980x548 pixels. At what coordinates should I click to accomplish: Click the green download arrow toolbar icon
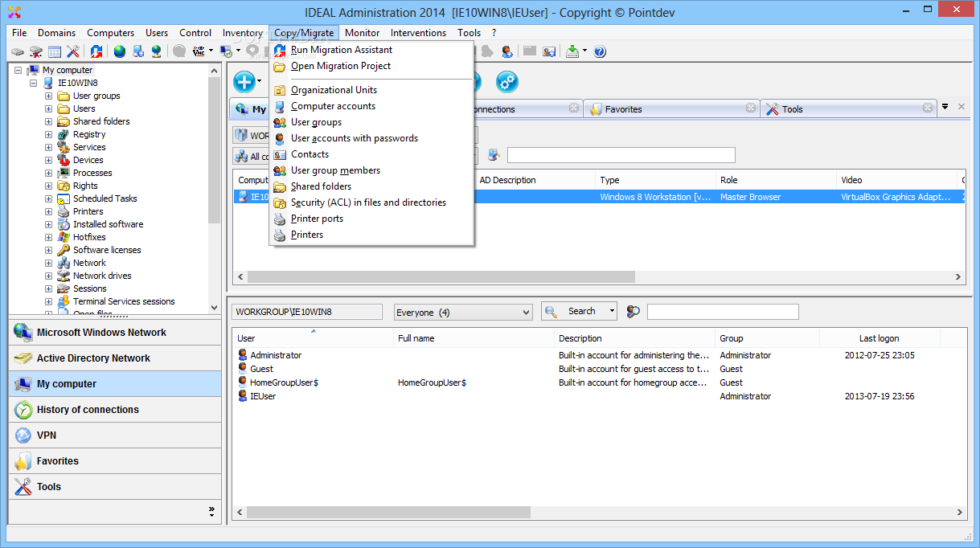tap(572, 51)
